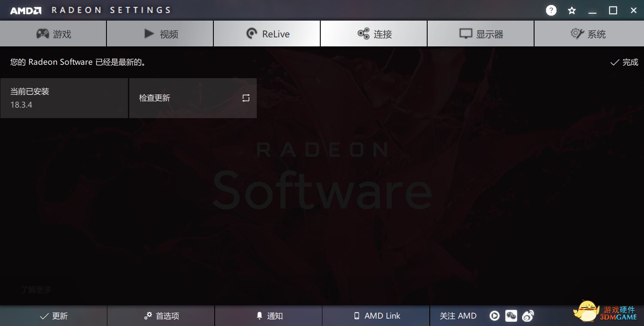This screenshot has height=326, width=644.
Task: Open 通知 (Notifications) in bottom bar
Action: [x=269, y=316]
